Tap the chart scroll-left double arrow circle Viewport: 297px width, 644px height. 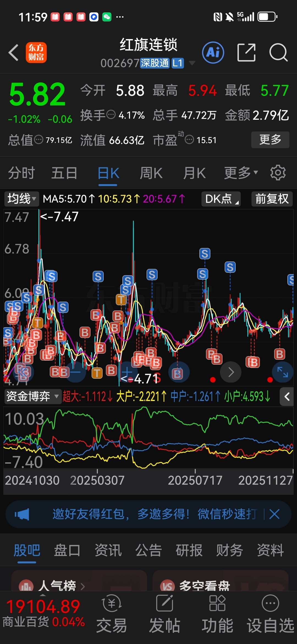pos(24,372)
